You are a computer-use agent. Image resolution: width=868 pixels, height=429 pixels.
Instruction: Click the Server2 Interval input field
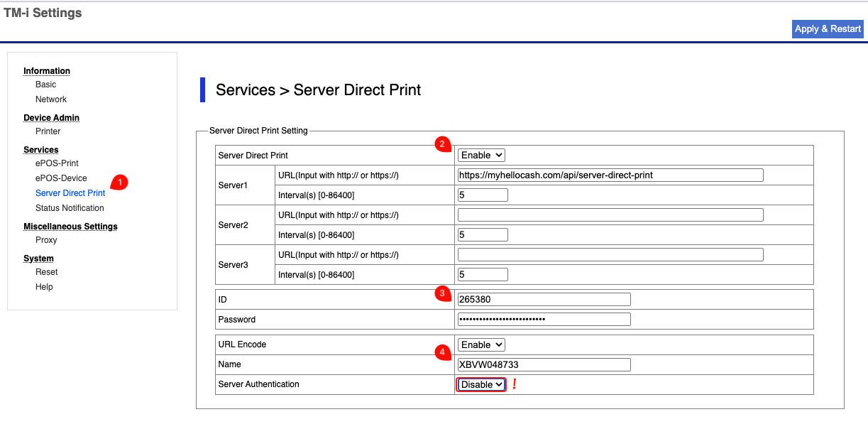[483, 234]
